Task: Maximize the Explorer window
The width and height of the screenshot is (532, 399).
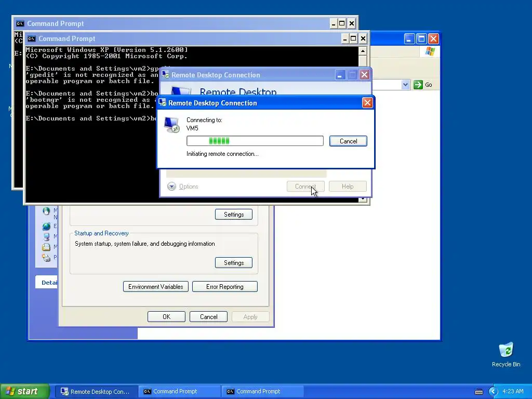Action: pyautogui.click(x=421, y=38)
